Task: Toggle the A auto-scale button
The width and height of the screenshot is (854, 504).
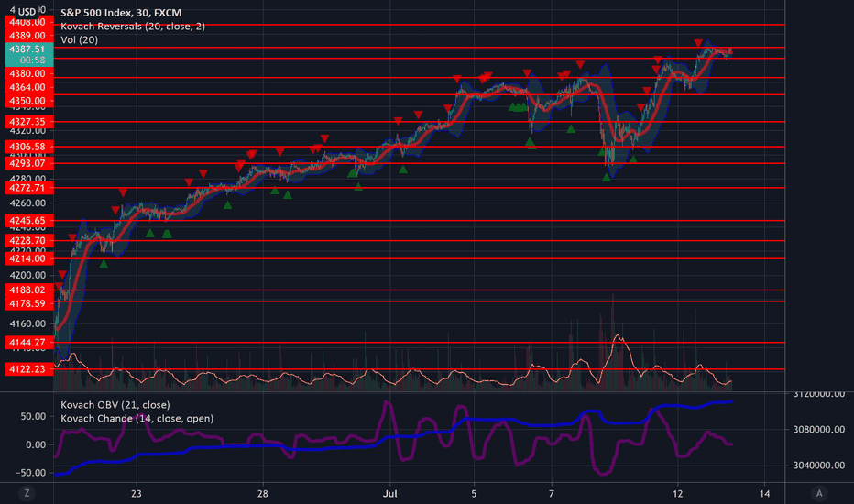Action: tap(818, 494)
